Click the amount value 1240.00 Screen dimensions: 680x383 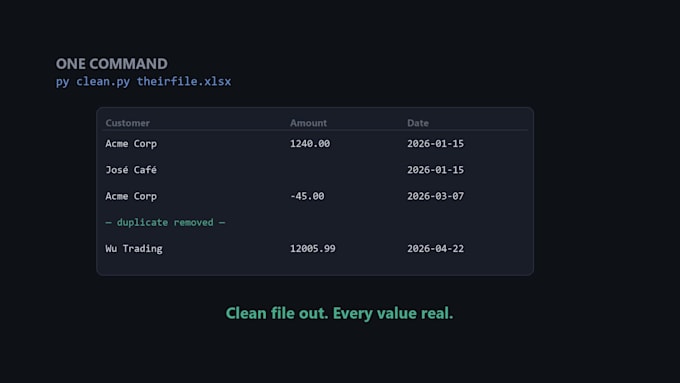pyautogui.click(x=310, y=144)
